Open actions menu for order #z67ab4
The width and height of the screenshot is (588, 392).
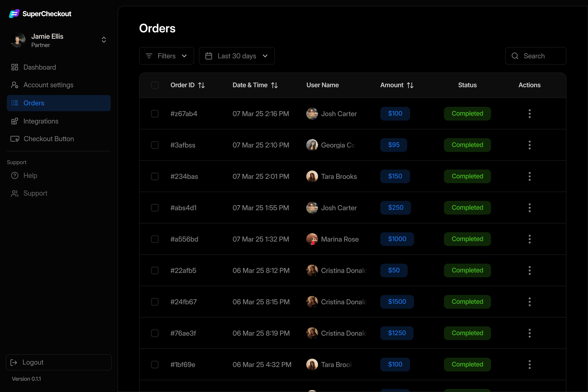pyautogui.click(x=529, y=114)
